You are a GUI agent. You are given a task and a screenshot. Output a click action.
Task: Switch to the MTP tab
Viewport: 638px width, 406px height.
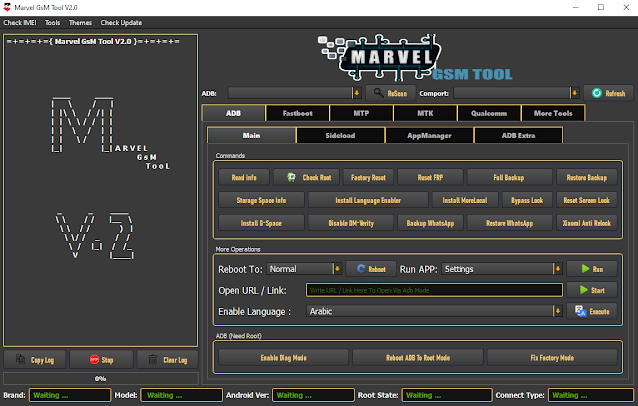[x=361, y=113]
